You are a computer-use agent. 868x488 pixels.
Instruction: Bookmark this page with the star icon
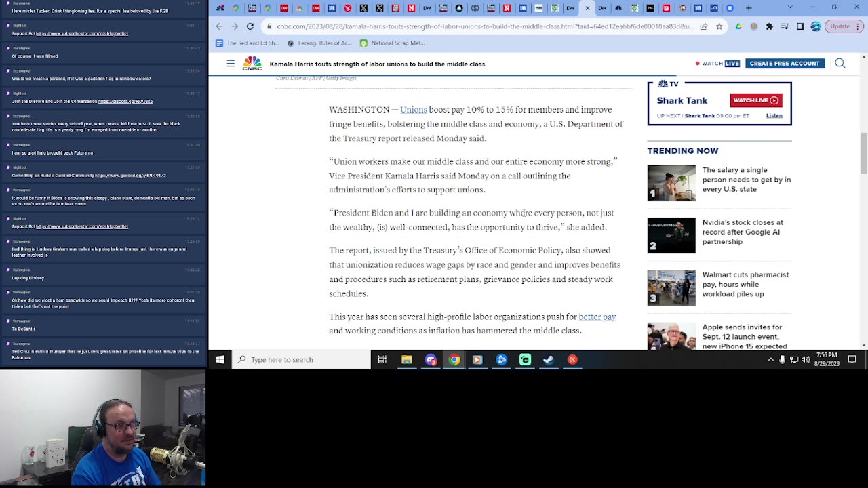click(x=719, y=26)
